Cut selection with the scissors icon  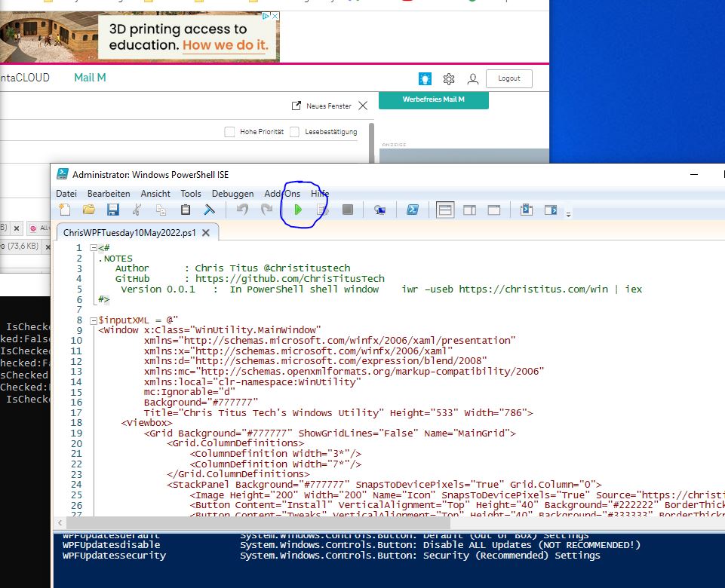coord(137,210)
